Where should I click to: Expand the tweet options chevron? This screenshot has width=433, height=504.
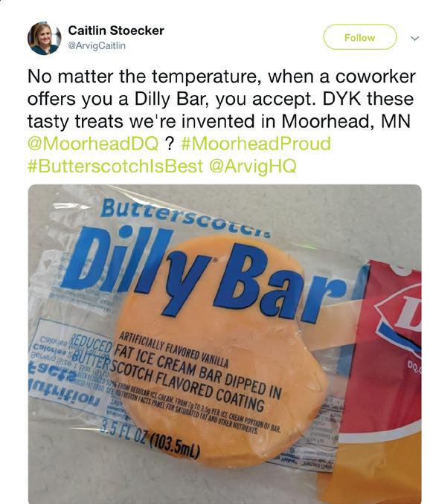415,38
